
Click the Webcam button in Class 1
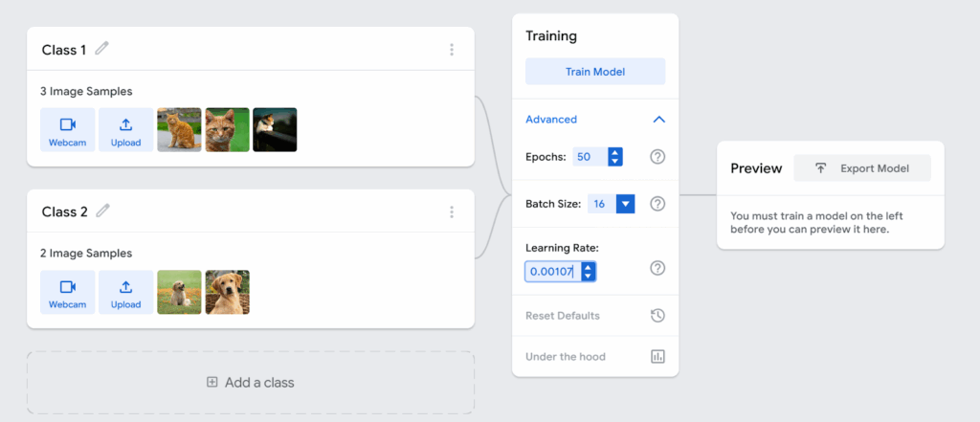[x=68, y=130]
